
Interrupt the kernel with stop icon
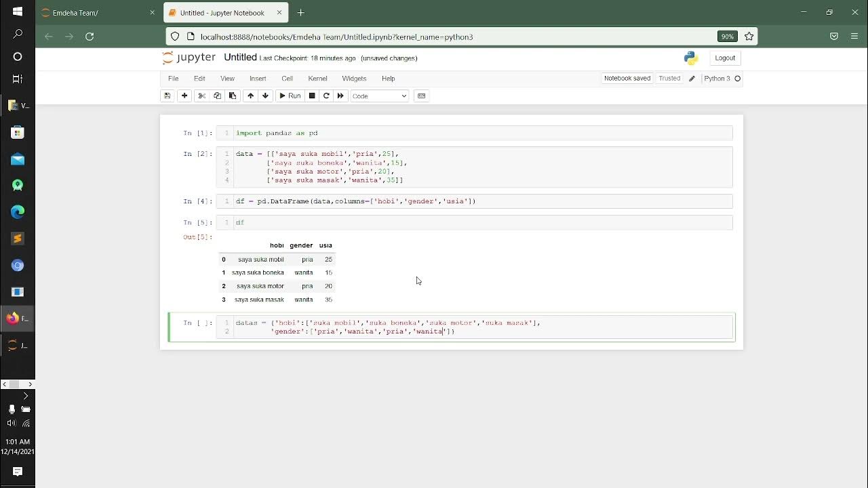click(x=312, y=96)
